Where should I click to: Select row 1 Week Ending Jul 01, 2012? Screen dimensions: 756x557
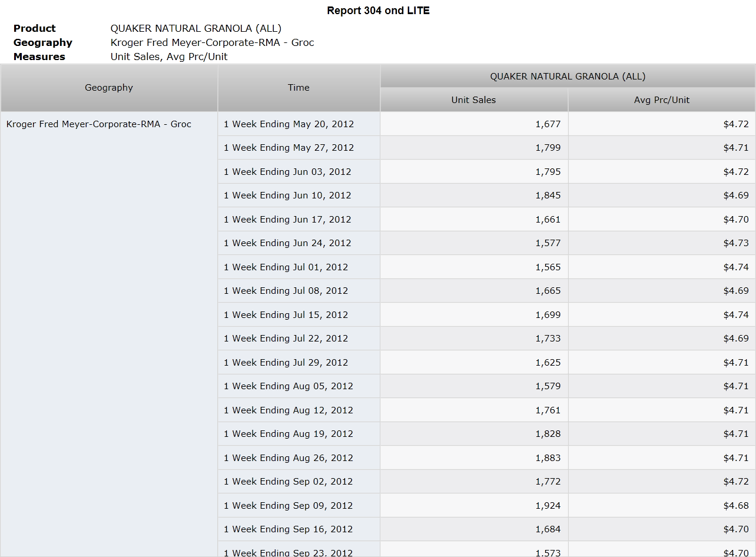(299, 267)
